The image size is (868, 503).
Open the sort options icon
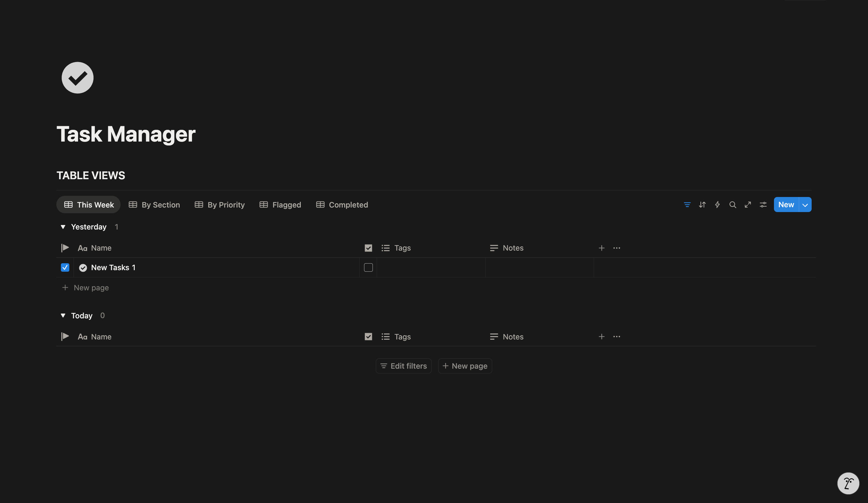[x=702, y=205]
